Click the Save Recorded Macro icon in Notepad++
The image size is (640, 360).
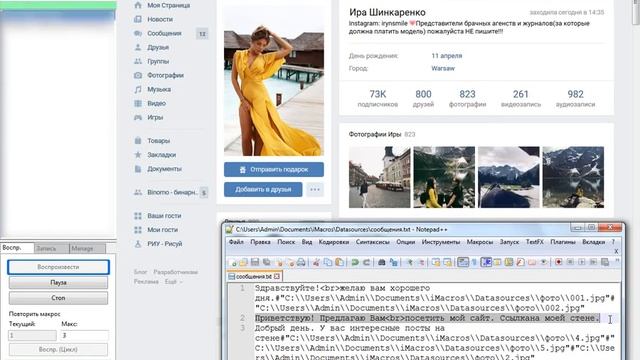(x=604, y=262)
